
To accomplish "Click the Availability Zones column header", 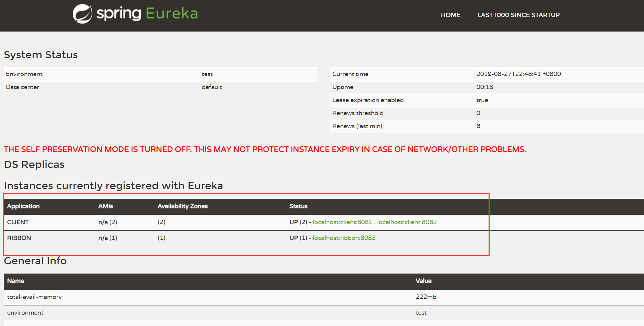I will pos(183,206).
